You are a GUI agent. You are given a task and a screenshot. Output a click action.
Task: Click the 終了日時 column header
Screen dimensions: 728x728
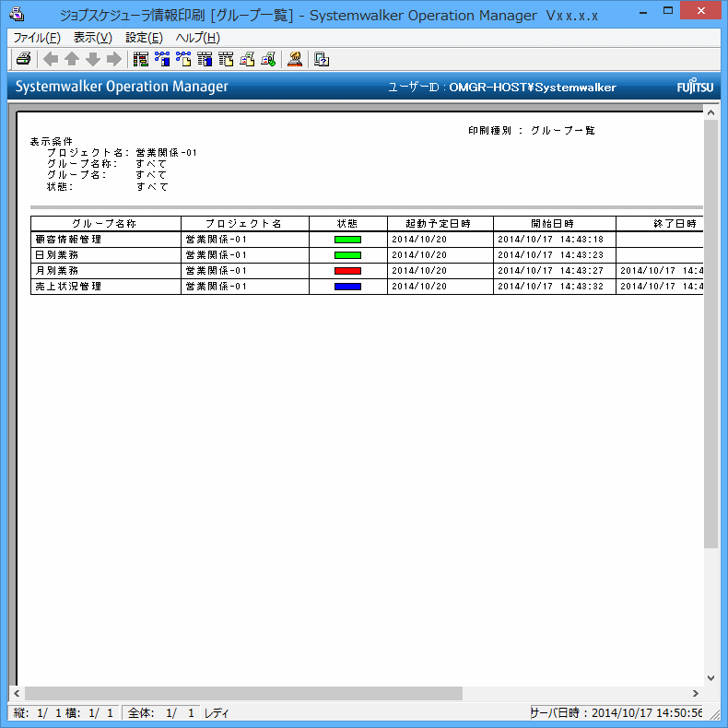click(x=660, y=223)
